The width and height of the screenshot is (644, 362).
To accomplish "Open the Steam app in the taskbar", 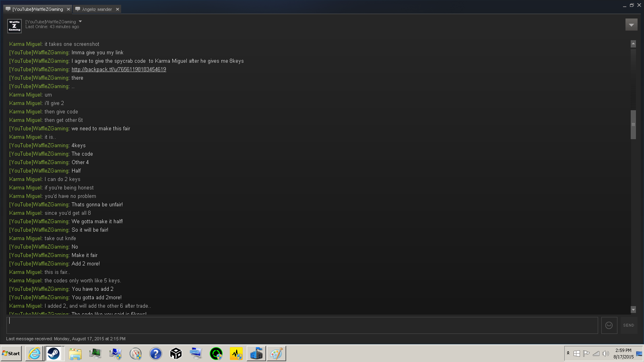I will click(x=54, y=354).
